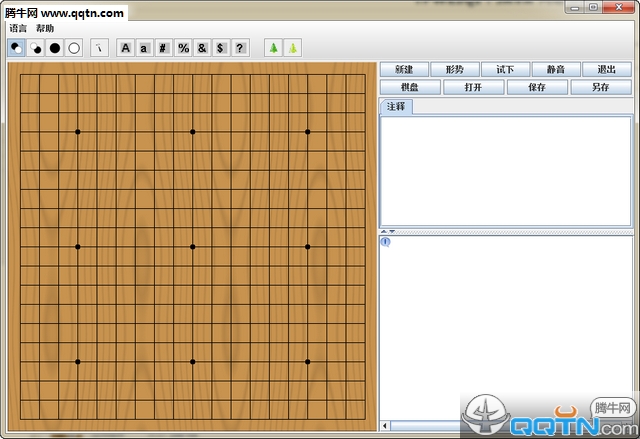640x439 pixels.
Task: Select the & marker tool
Action: click(x=202, y=48)
